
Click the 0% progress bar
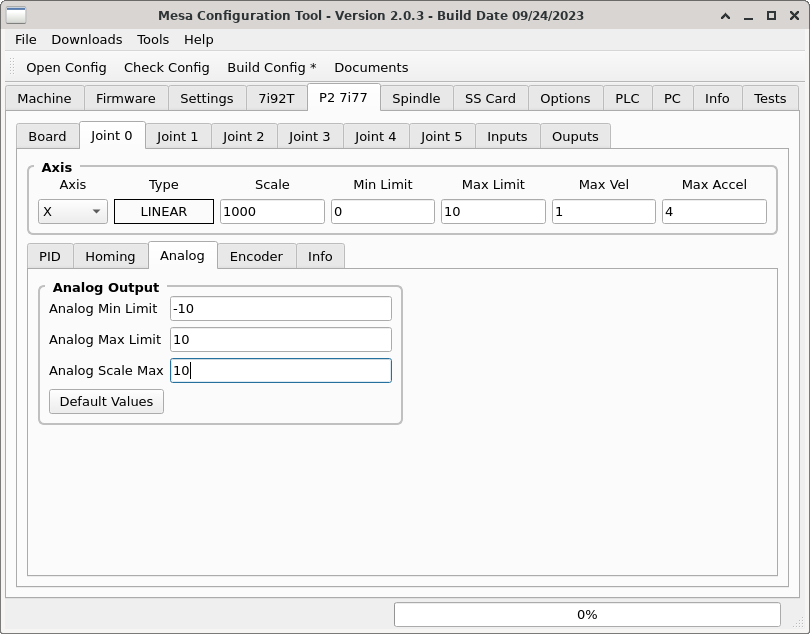coord(587,614)
